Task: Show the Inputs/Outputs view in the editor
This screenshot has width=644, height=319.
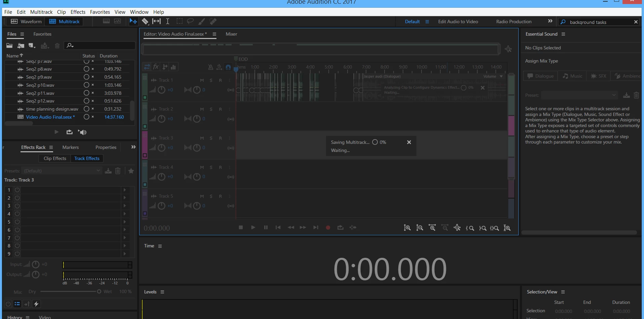Action: click(x=147, y=67)
